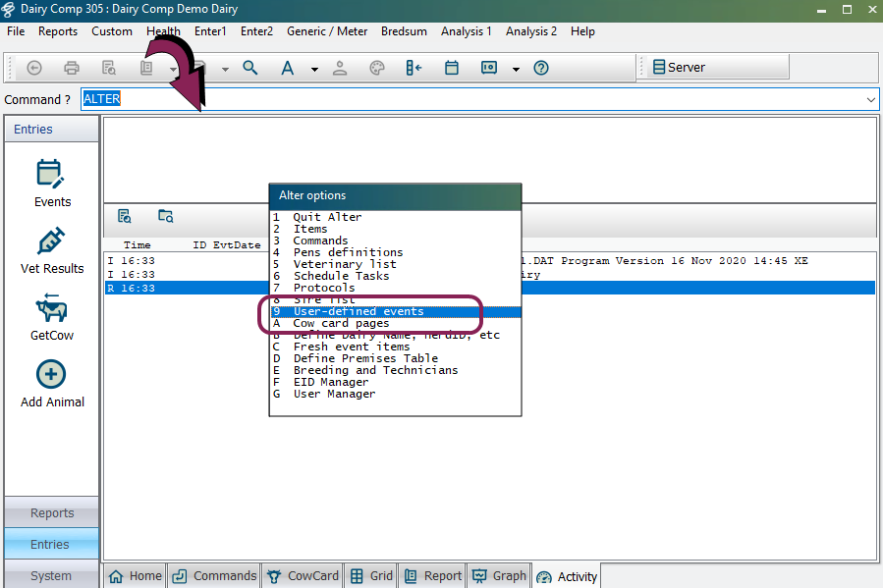Open the Generic / Meter menu
The image size is (883, 588).
point(327,31)
